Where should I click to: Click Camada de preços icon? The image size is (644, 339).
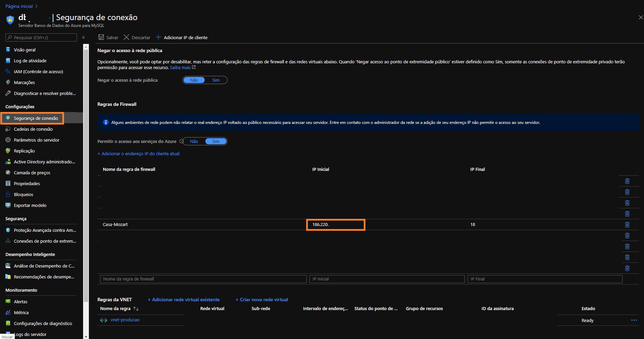[x=8, y=173]
